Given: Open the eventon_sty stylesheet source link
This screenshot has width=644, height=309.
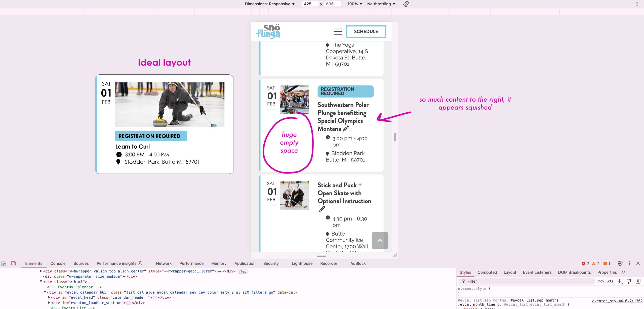Looking at the screenshot, I should [x=617, y=301].
